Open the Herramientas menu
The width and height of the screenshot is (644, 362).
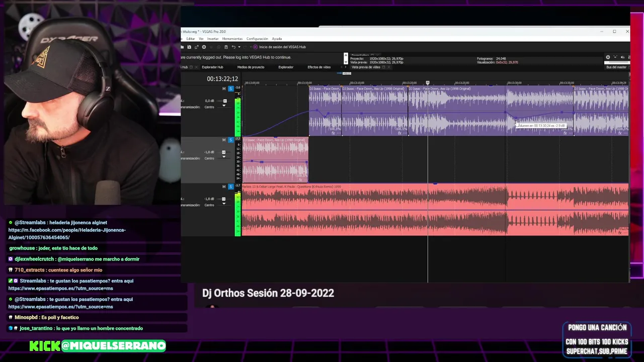[232, 39]
